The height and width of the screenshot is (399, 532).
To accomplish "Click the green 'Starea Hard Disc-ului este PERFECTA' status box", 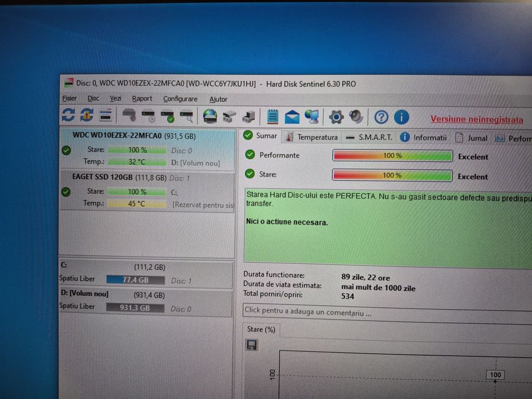I will [388, 229].
